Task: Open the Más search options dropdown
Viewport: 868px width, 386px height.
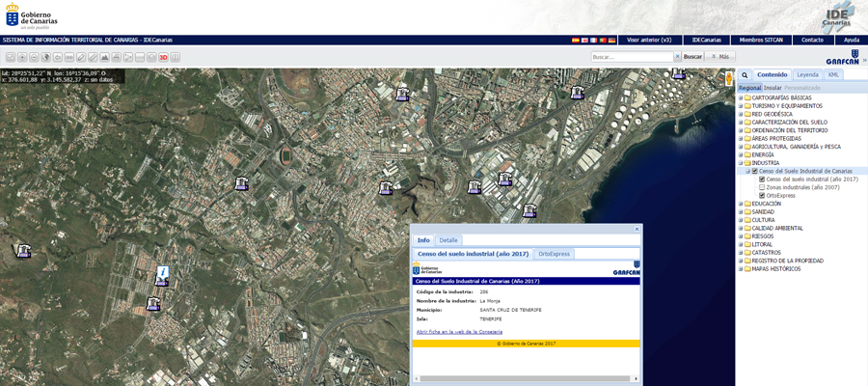Action: 720,57
